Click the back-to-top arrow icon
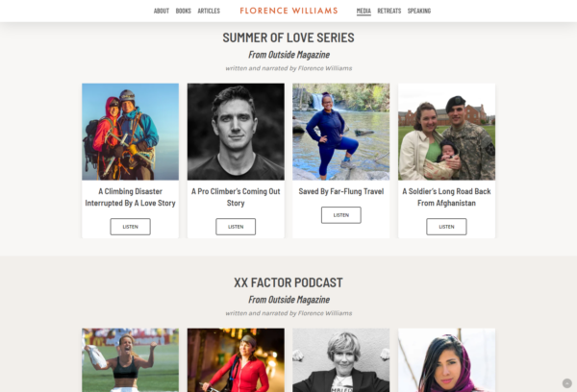This screenshot has width=577, height=392. tap(566, 383)
